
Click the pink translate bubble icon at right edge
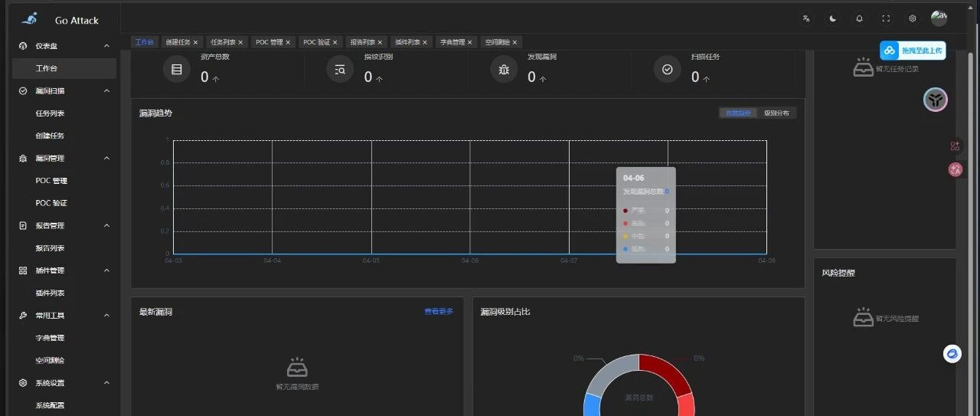coord(955,169)
